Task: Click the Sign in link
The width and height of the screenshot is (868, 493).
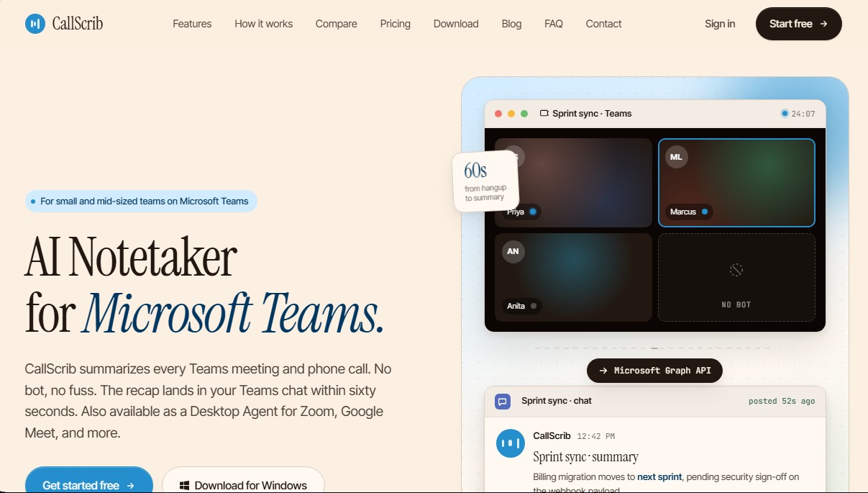Action: tap(720, 24)
